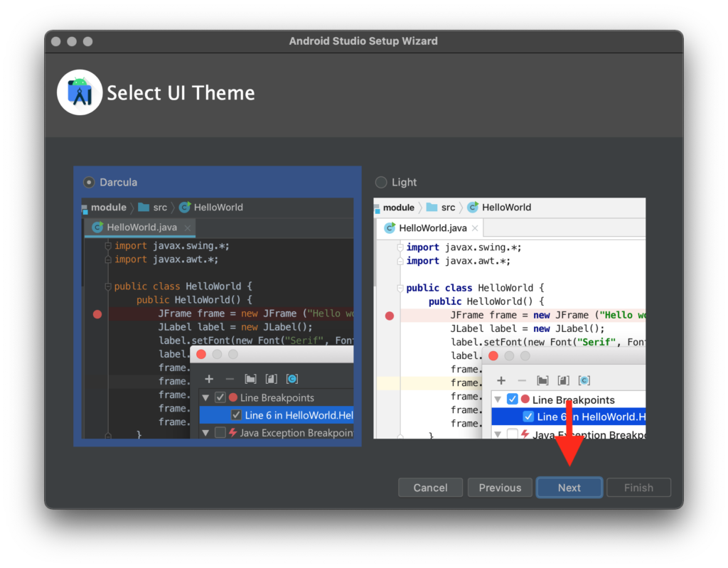Viewport: 728px width, 568px height.
Task: Click red Line Breakpoints dot icon in Darcula tree
Action: pos(233,397)
